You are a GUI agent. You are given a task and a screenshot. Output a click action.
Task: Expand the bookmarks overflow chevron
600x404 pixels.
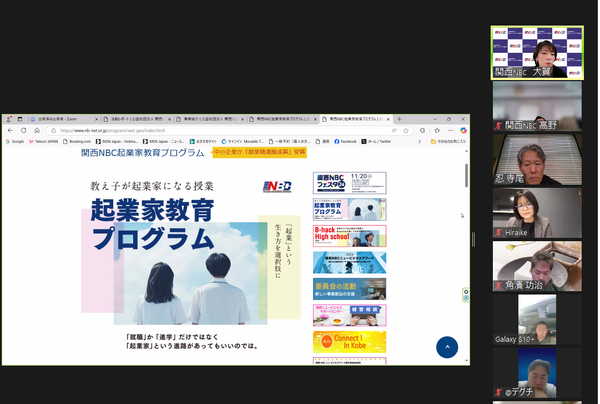pos(419,142)
